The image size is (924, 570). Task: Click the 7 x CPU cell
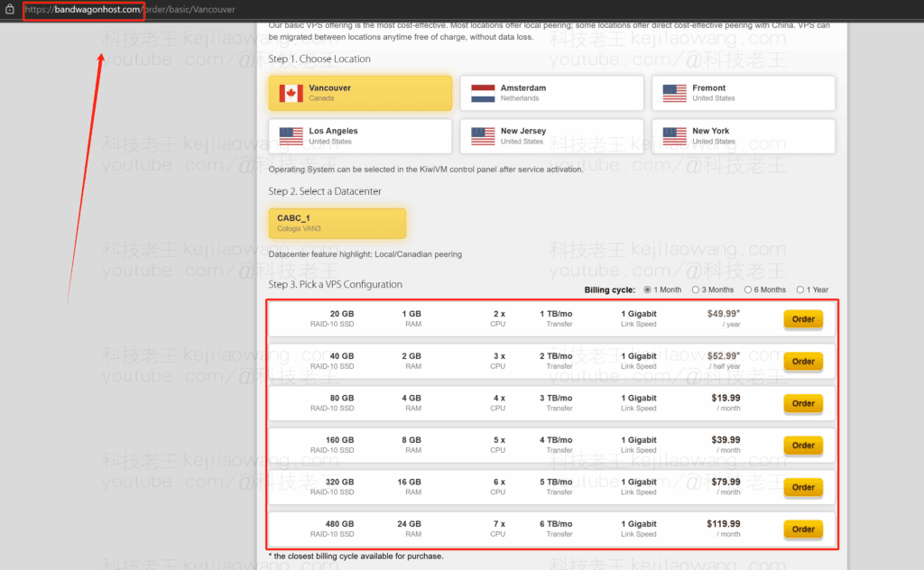point(498,529)
